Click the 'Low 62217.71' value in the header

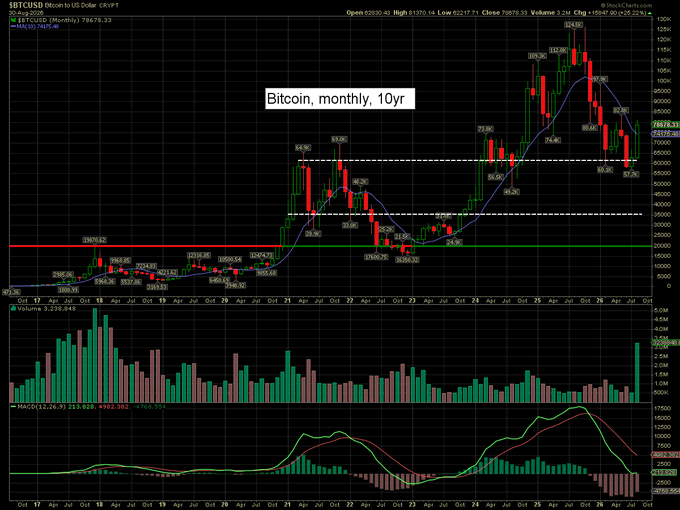click(458, 13)
